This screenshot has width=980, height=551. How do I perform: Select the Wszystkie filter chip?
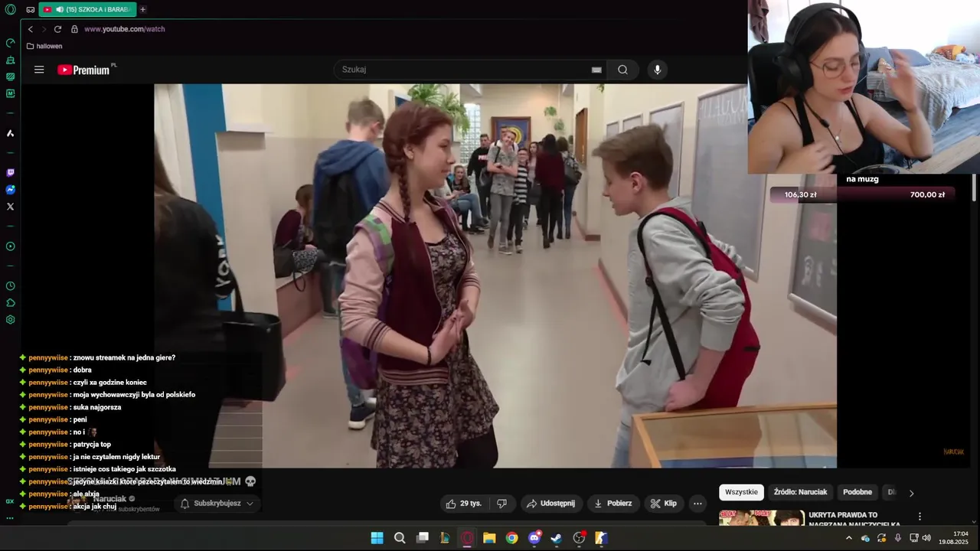[741, 492]
